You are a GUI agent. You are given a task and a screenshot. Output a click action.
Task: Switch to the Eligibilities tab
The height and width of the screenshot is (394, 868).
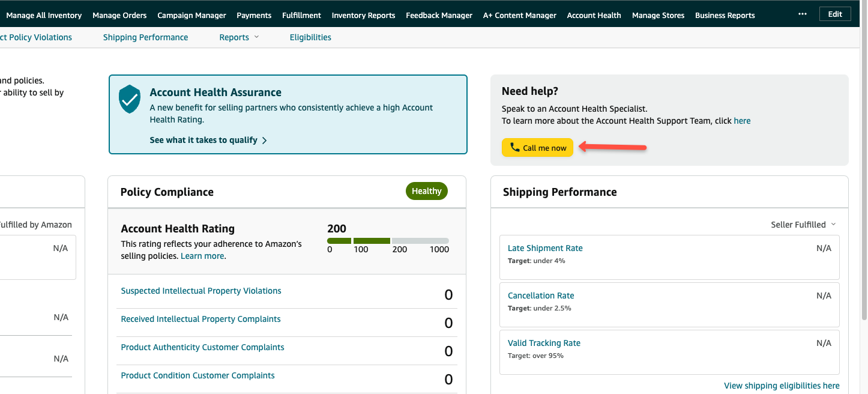310,37
